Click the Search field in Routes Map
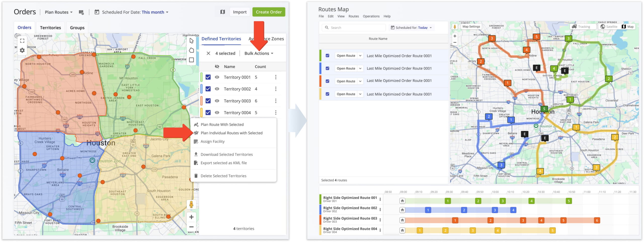Image resolution: width=644 pixels, height=242 pixels. [x=354, y=28]
